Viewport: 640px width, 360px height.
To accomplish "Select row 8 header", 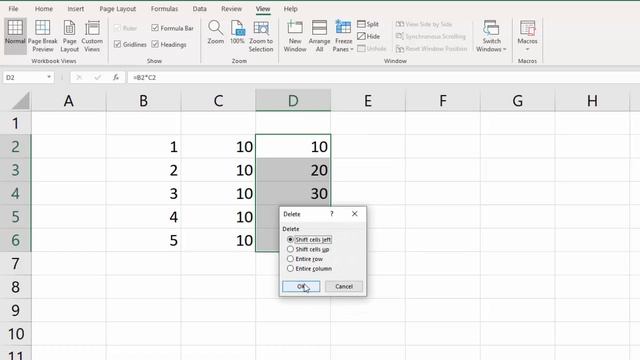I will coord(15,287).
